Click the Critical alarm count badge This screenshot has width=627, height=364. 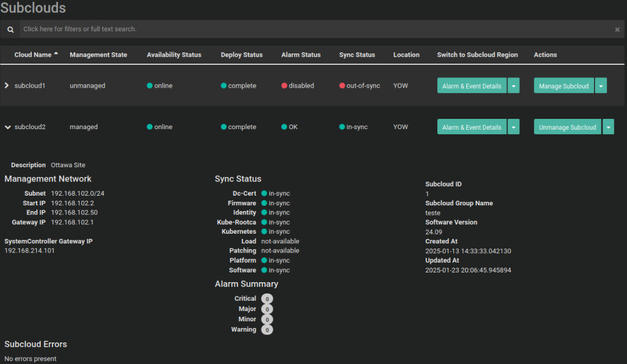[267, 299]
